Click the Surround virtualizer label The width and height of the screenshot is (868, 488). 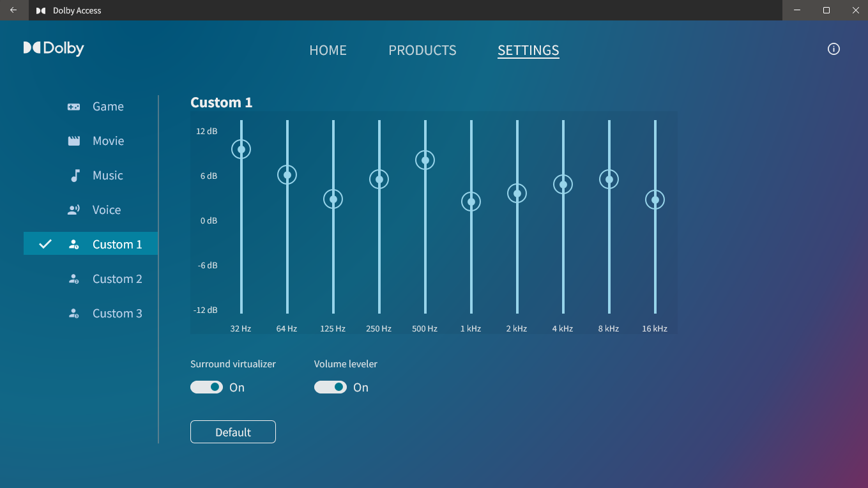point(233,364)
